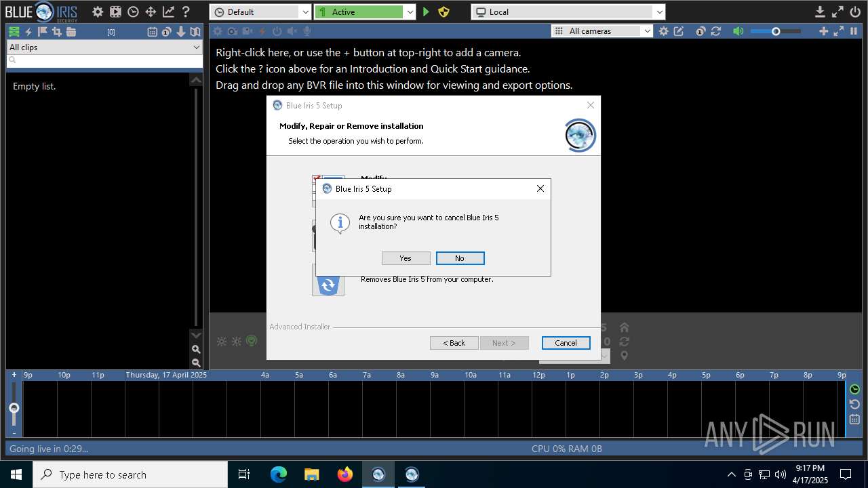The image size is (868, 488).
Task: Toggle the green speaker mute icon
Action: (x=738, y=31)
